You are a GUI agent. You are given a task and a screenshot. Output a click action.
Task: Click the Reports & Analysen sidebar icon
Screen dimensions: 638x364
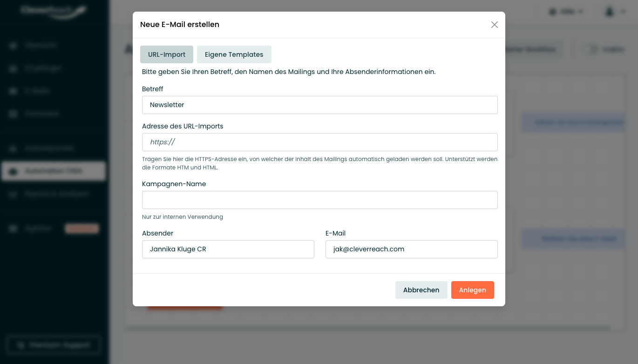(14, 194)
